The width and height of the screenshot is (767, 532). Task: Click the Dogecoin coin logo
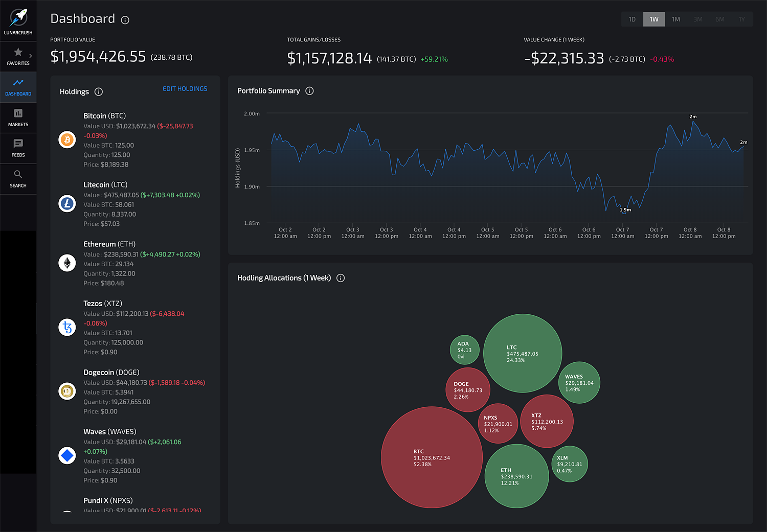[67, 391]
